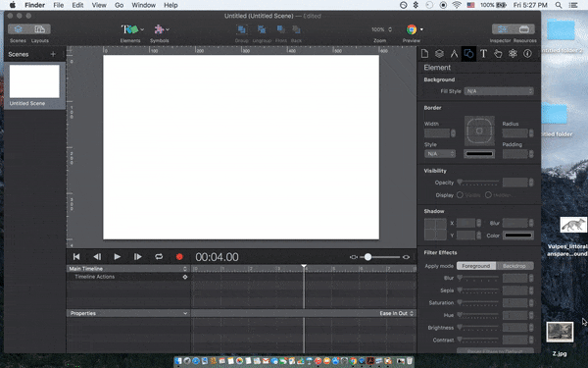
Task: Open the Element inspector tab
Action: point(468,54)
